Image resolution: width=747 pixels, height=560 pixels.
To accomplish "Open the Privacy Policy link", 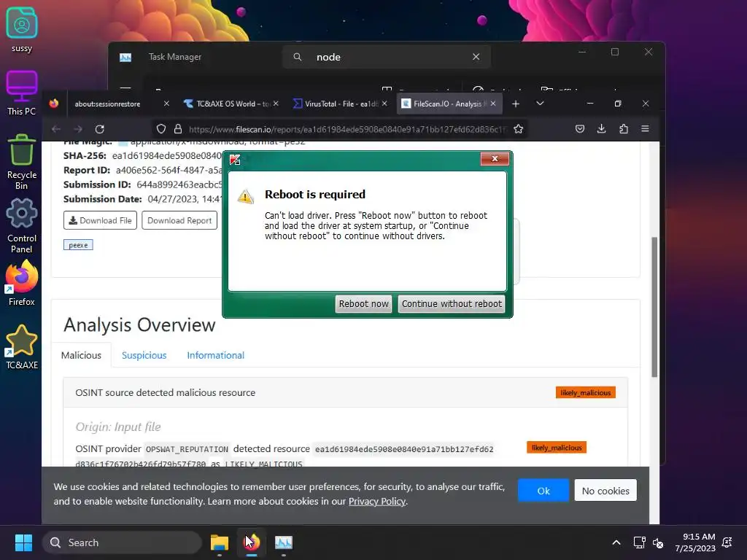I will 377,502.
